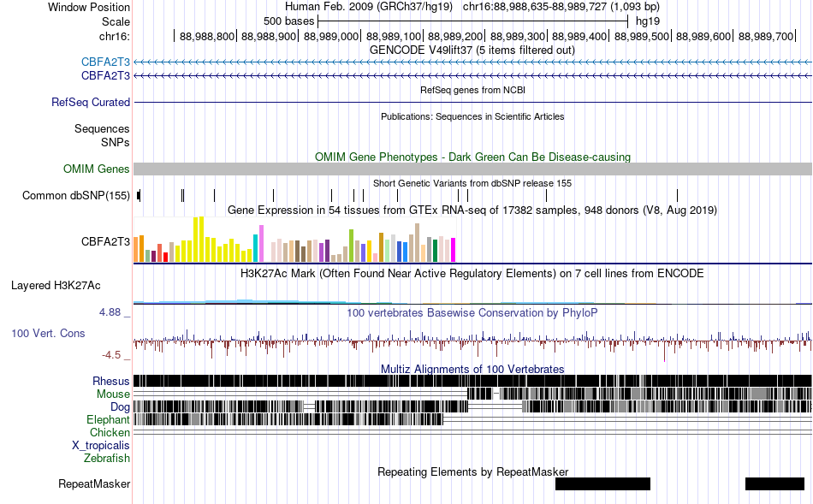Click the dark blue CBFA2T3 gene label
Image resolution: width=813 pixels, height=504 pixels.
click(105, 75)
